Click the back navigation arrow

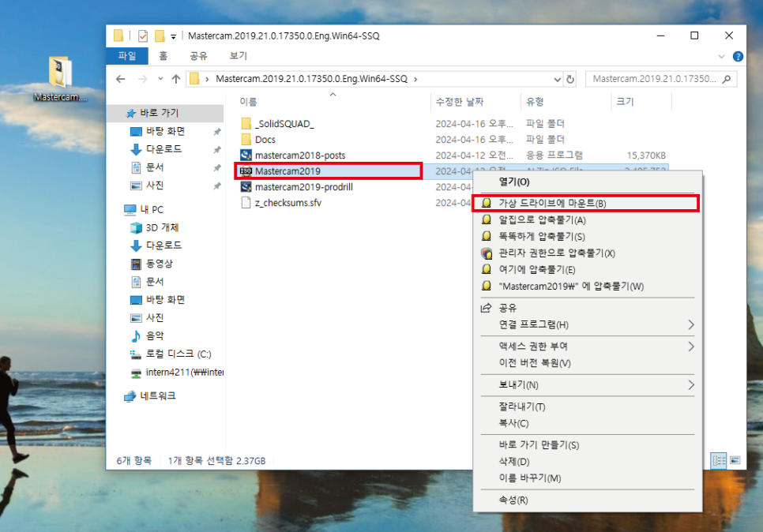click(x=121, y=79)
